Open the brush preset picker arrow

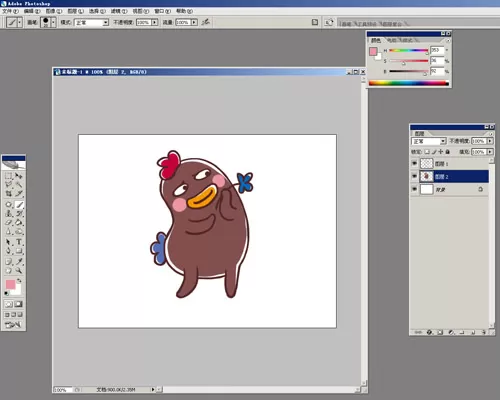[x=53, y=22]
